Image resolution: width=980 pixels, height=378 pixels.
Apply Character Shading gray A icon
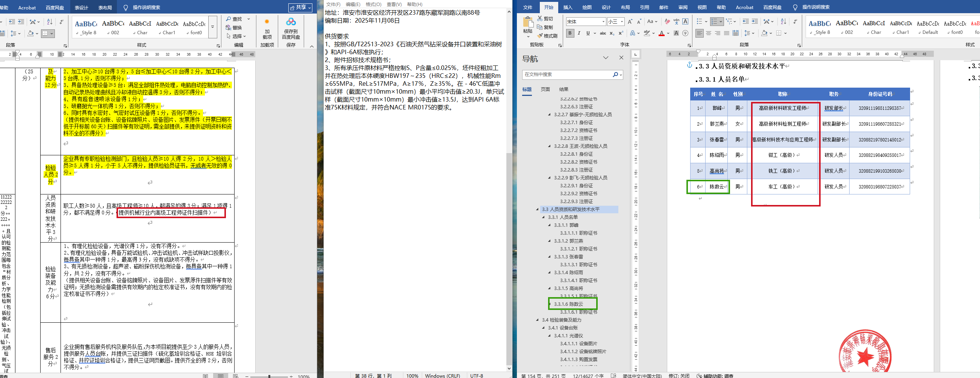tap(676, 33)
